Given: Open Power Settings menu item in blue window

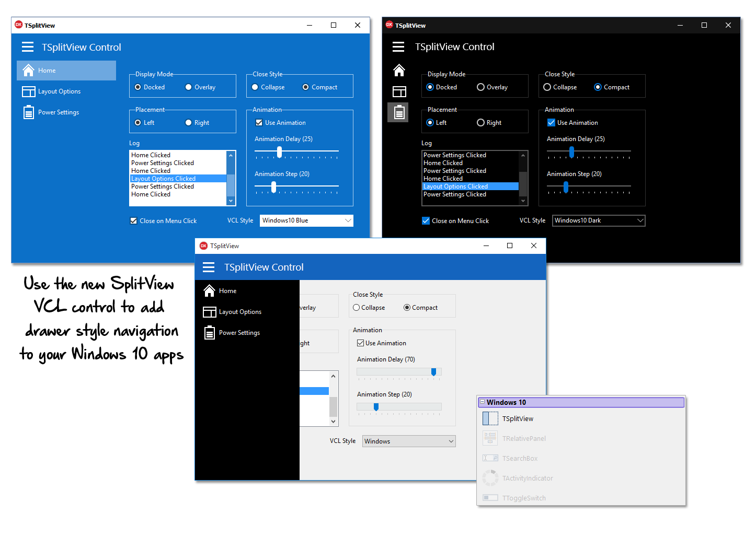Looking at the screenshot, I should (66, 112).
